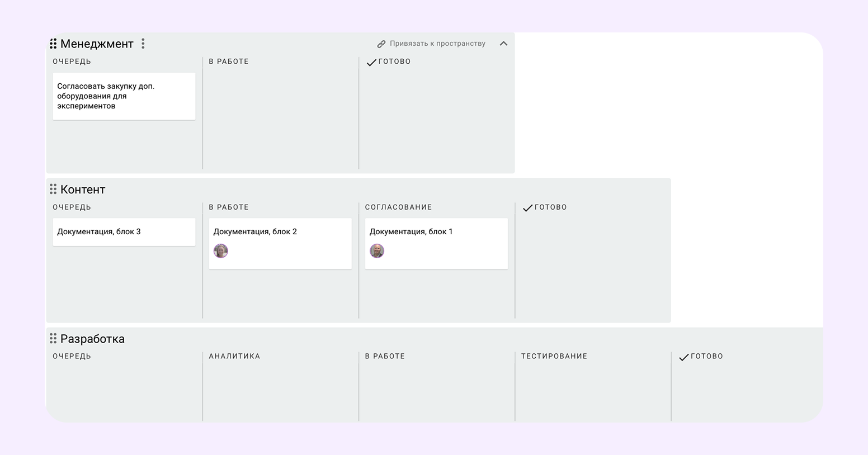Click the Аналитика column header in Разработка
Screen dimensions: 868x455
click(x=234, y=356)
